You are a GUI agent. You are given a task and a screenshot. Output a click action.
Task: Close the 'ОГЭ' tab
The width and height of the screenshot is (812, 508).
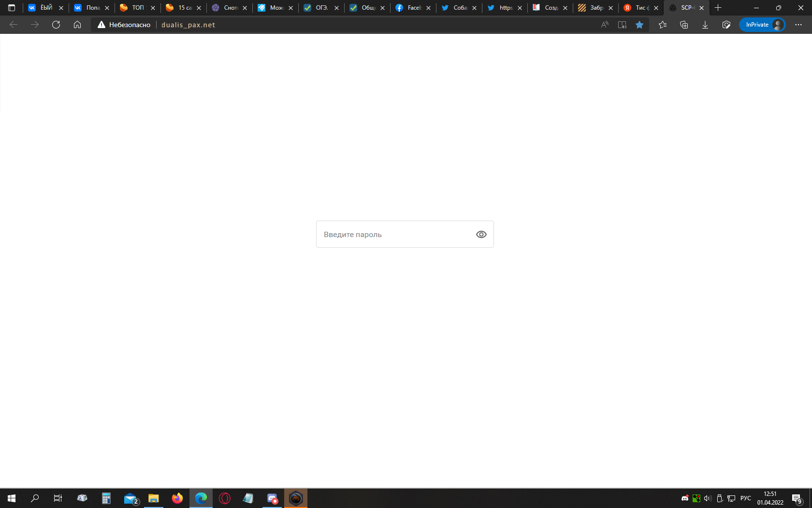click(336, 8)
